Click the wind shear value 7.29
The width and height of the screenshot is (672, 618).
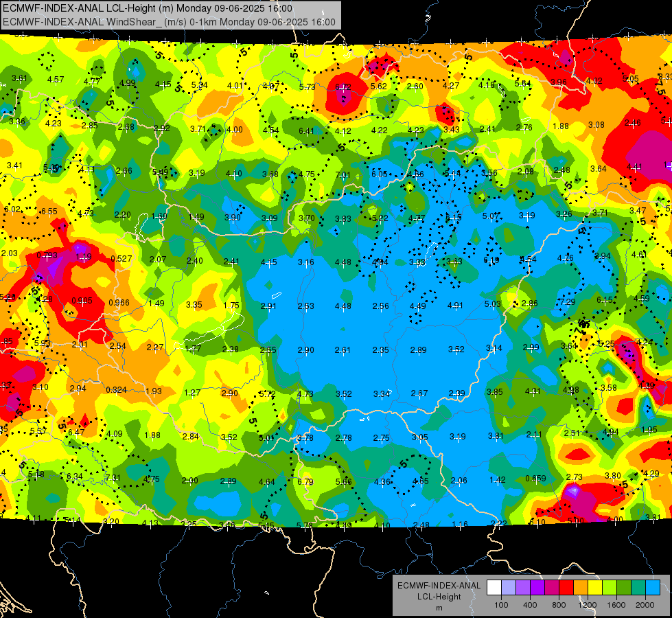tap(568, 302)
